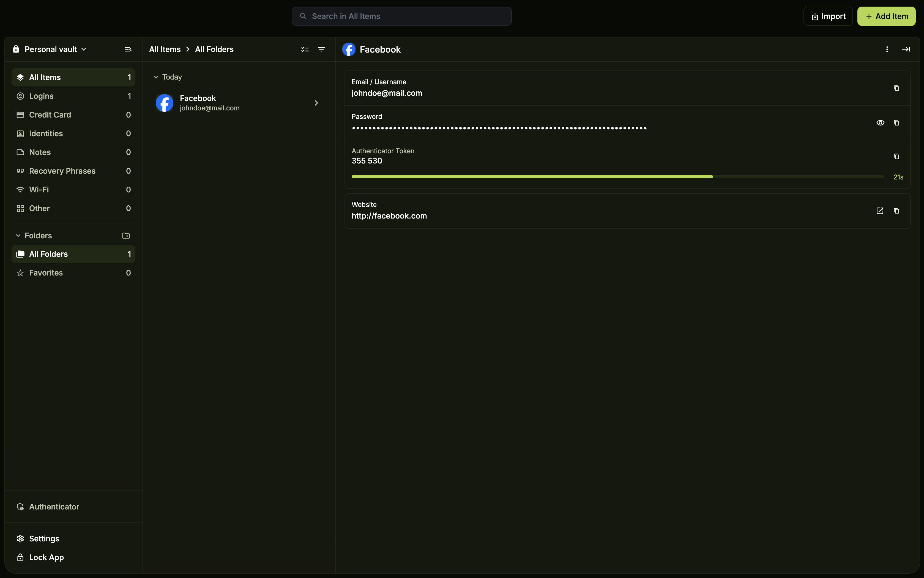Copy the Email / Username value
This screenshot has height=578, width=924.
tap(896, 88)
